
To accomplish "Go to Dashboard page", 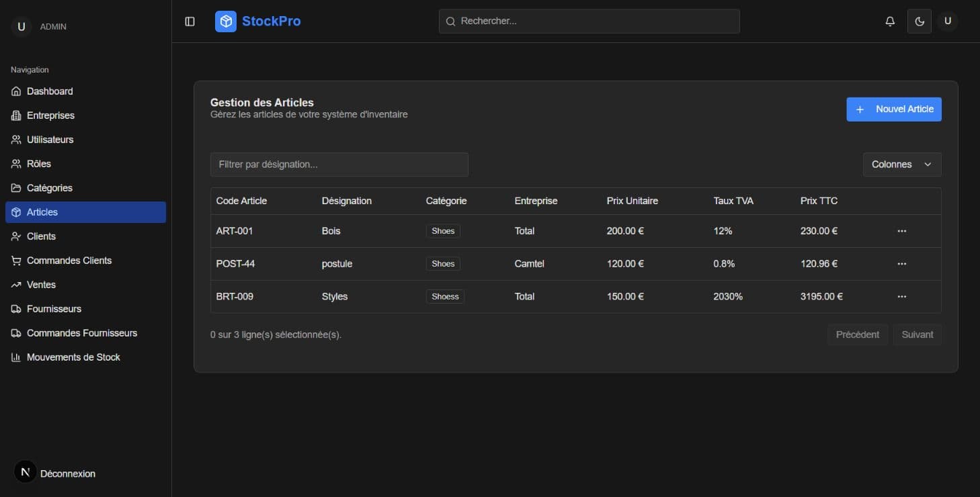I will 85,91.
